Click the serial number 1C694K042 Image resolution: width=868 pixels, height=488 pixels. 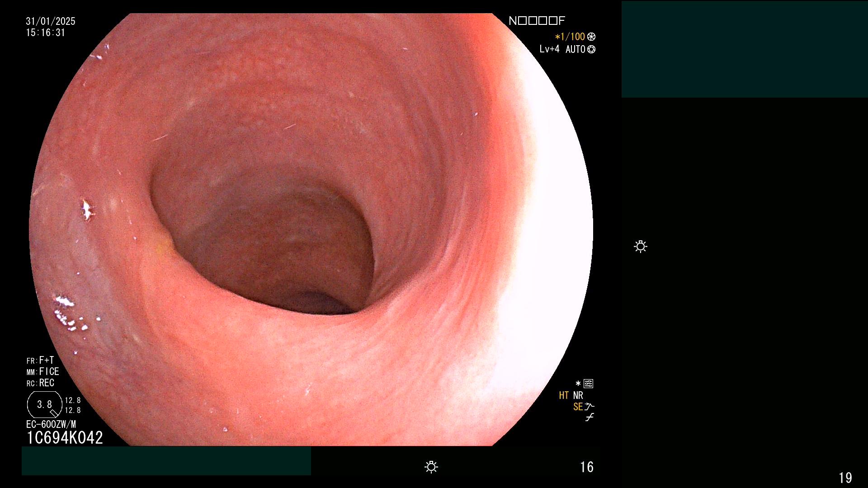click(x=65, y=437)
